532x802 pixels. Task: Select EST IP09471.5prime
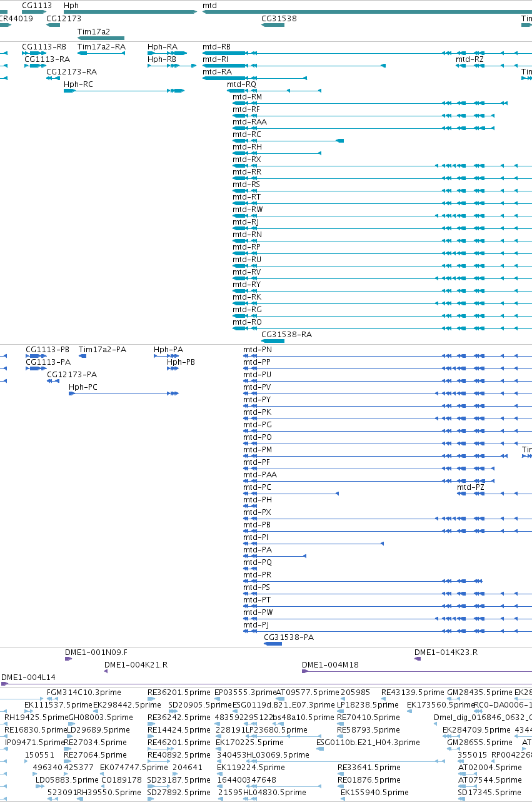[34, 743]
